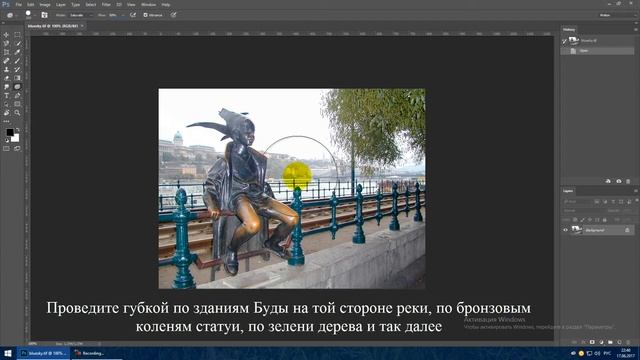Delete current state in History panel
Viewport: 640px width, 360px height.
pyautogui.click(x=628, y=181)
